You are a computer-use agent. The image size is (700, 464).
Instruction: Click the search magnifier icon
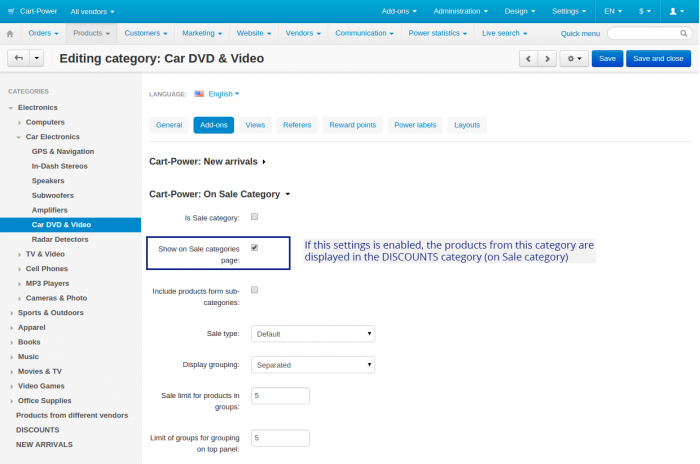coord(683,33)
